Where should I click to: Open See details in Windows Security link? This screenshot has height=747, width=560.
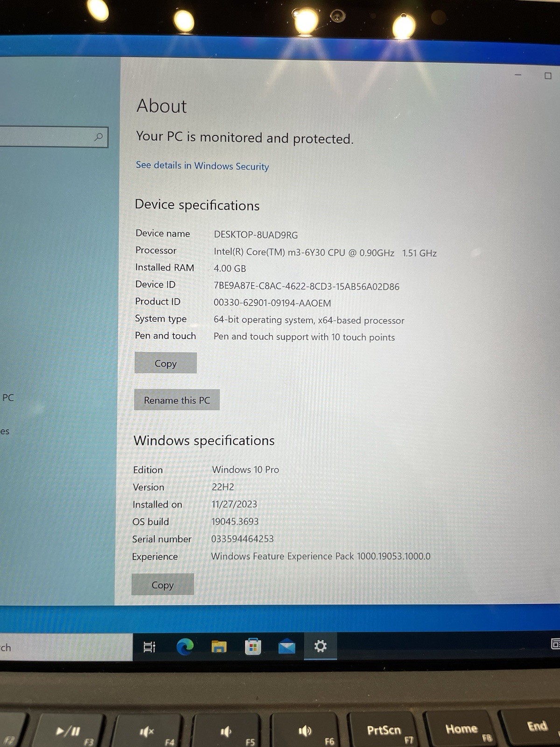pyautogui.click(x=203, y=166)
